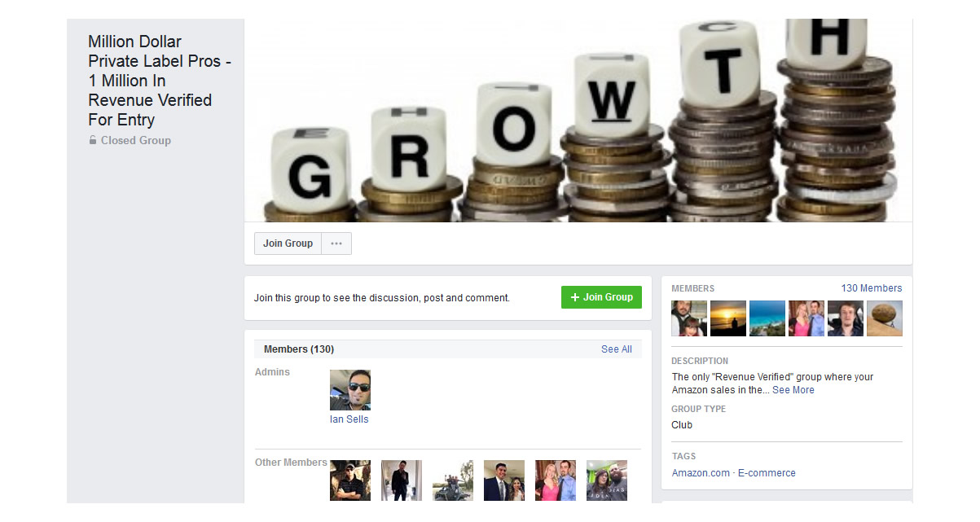This screenshot has width=980, height=522.
Task: Click Ian Sells admin profile photo
Action: pyautogui.click(x=350, y=390)
